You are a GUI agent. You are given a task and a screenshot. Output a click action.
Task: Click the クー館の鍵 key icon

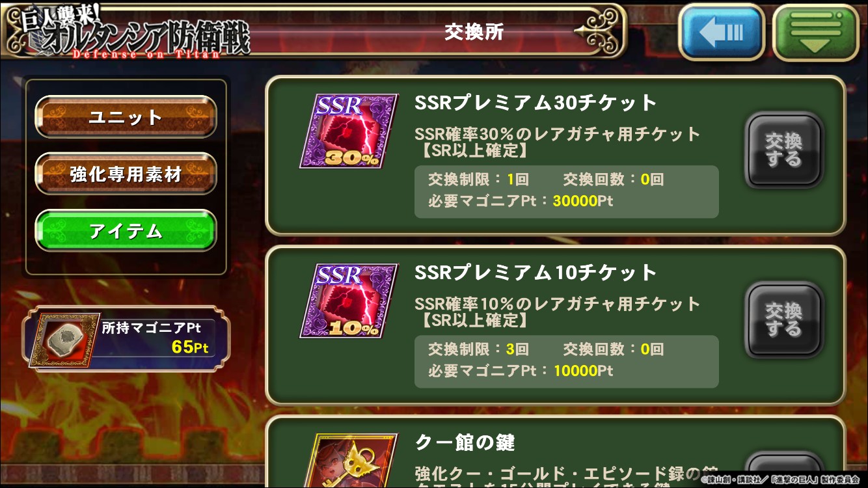349,460
